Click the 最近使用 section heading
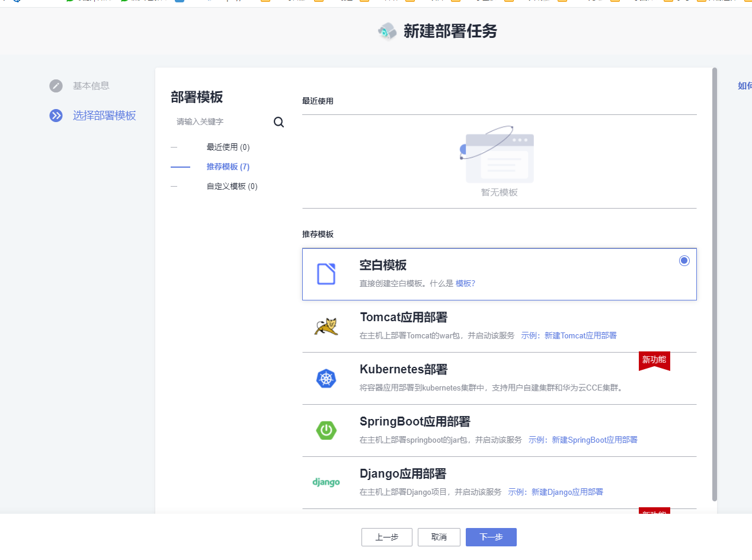This screenshot has height=560, width=752. pyautogui.click(x=318, y=101)
